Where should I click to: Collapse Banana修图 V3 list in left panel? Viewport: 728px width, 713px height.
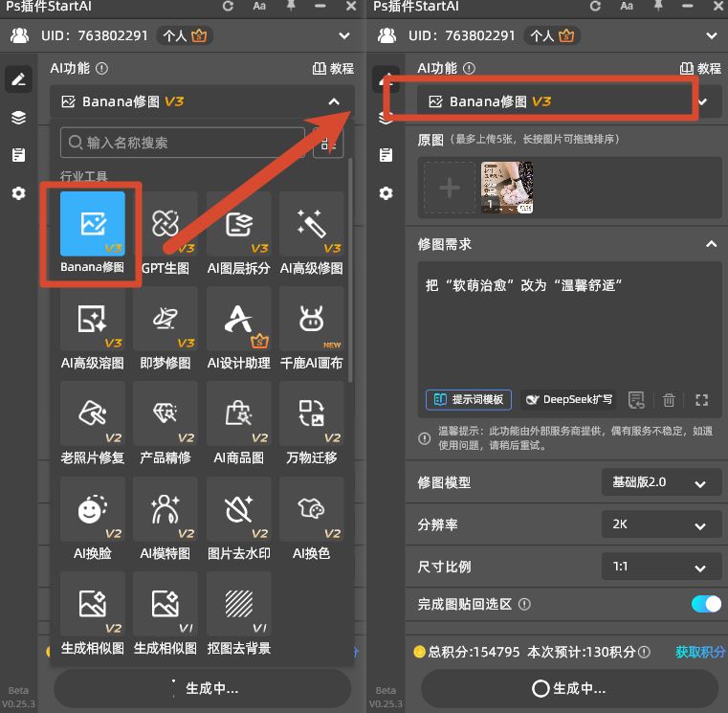[334, 101]
